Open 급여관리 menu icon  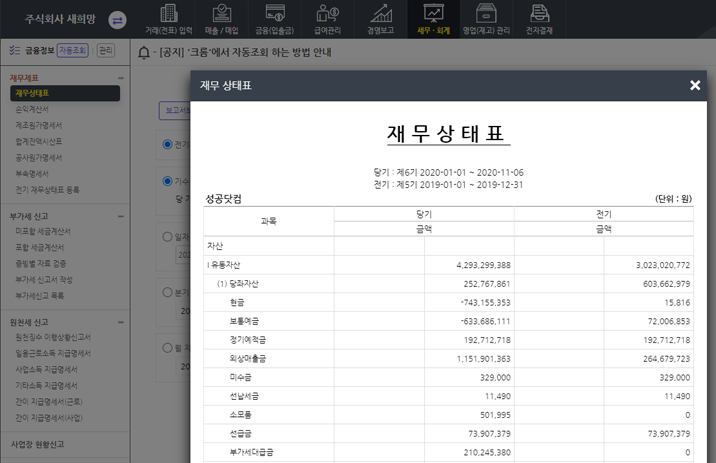click(328, 14)
